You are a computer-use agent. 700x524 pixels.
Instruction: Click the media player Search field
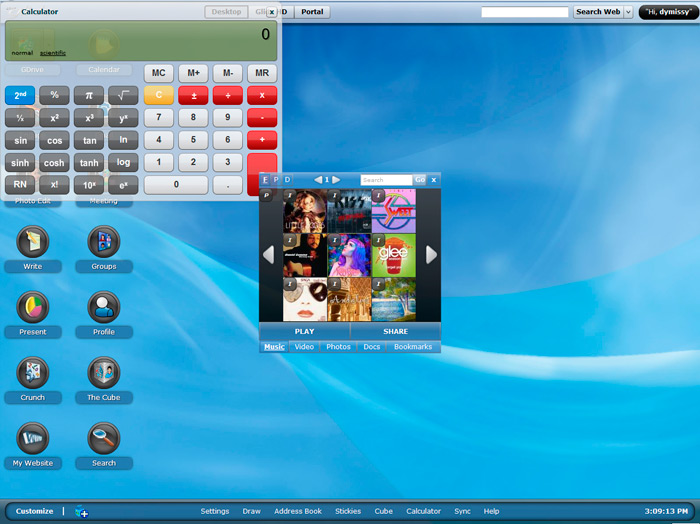click(386, 180)
